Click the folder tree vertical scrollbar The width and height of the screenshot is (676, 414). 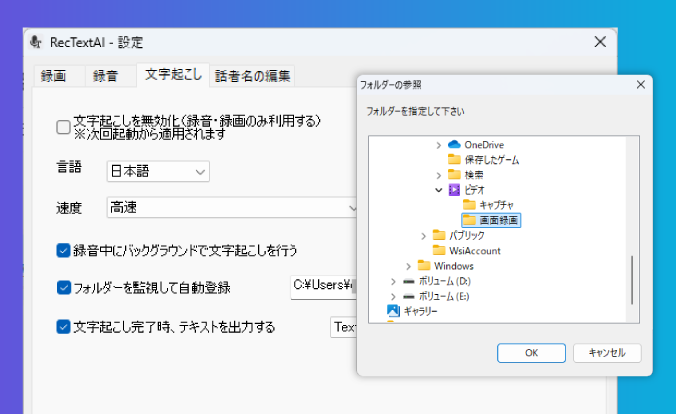pos(631,280)
